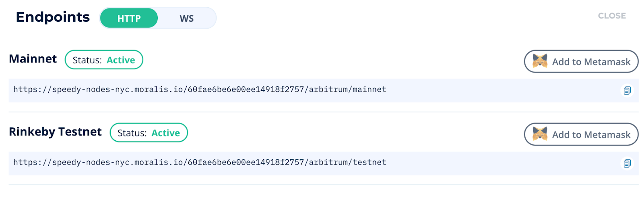The width and height of the screenshot is (644, 198).
Task: Copy the Arbitrum mainnet endpoint URL
Action: 627,90
